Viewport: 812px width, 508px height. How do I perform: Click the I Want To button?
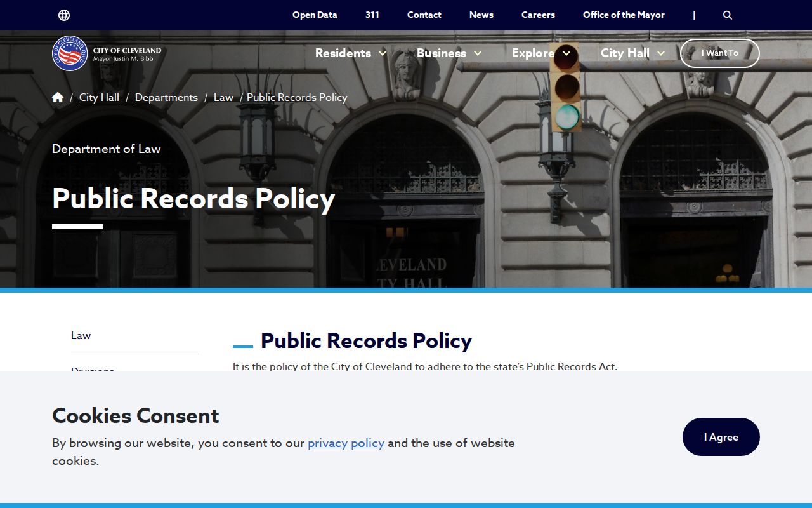[720, 53]
